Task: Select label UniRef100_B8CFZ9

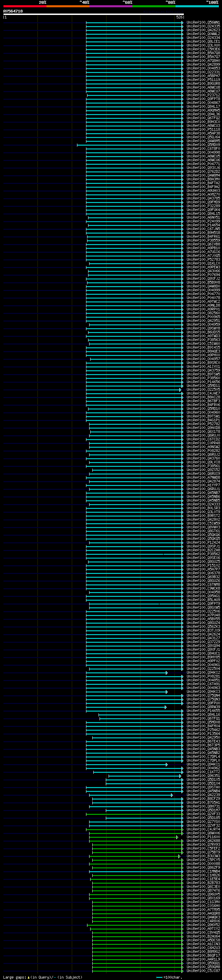Action: (x=203, y=799)
